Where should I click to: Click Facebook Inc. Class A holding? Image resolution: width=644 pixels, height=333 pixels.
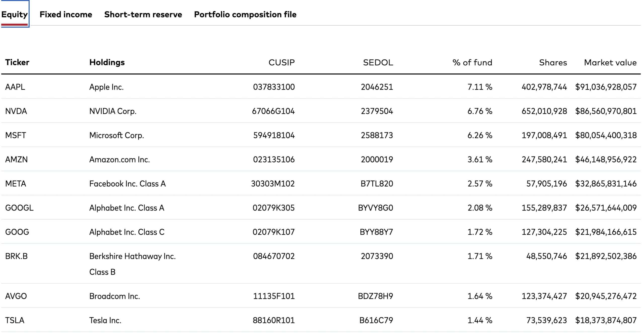(127, 184)
